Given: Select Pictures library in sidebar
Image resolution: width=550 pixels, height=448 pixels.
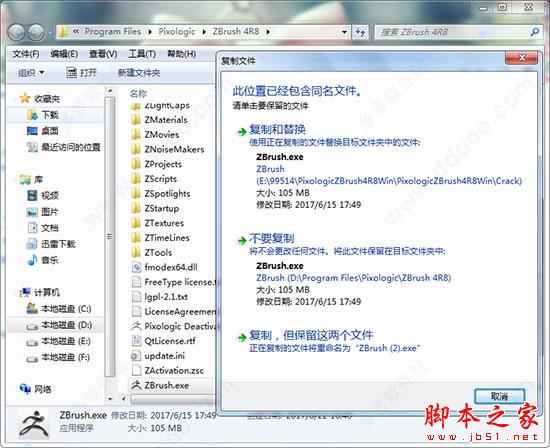Looking at the screenshot, I should pyautogui.click(x=50, y=212).
